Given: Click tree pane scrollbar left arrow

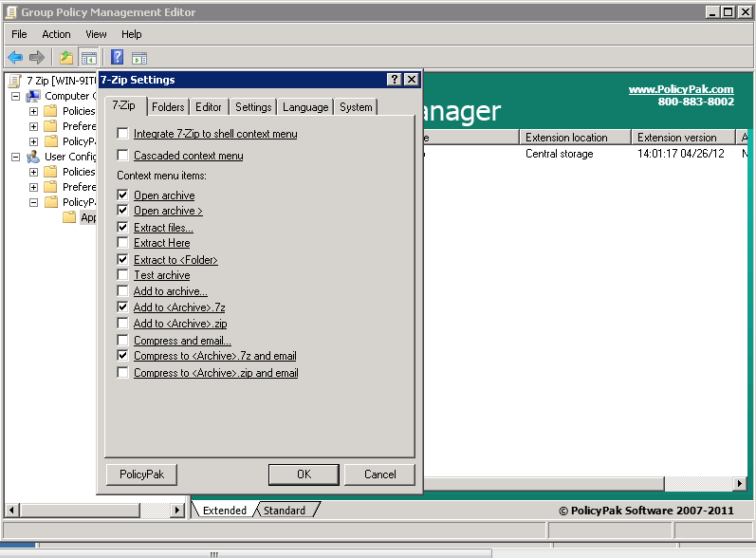Looking at the screenshot, I should pos(12,510).
